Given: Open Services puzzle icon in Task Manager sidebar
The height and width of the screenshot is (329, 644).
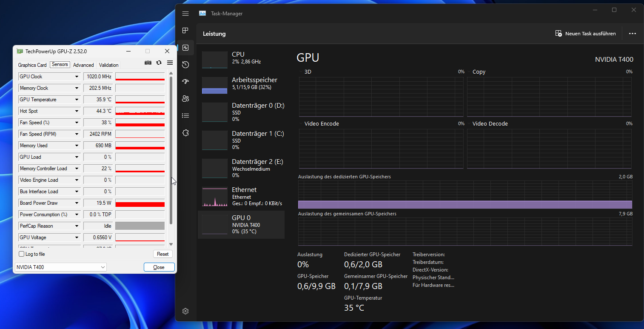Looking at the screenshot, I should click(185, 133).
